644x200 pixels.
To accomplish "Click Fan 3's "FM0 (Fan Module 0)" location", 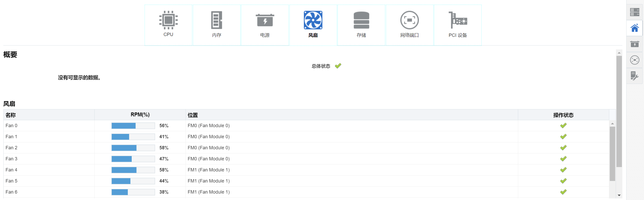I will coord(209,159).
